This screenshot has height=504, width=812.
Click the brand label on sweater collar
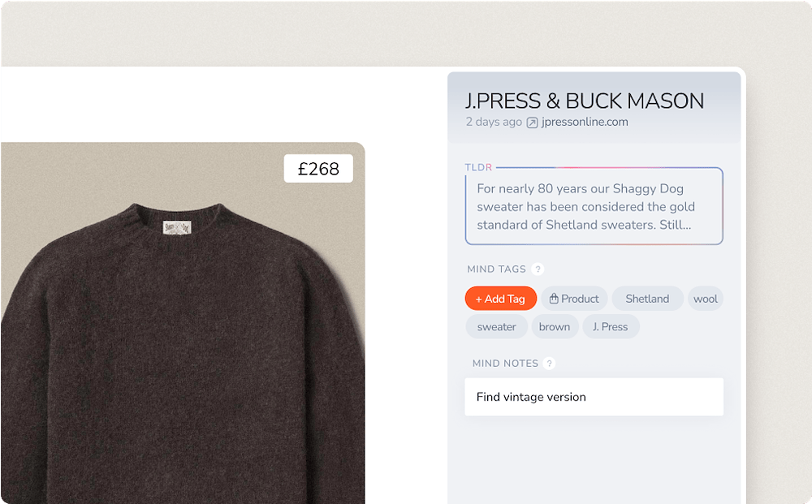pyautogui.click(x=176, y=228)
